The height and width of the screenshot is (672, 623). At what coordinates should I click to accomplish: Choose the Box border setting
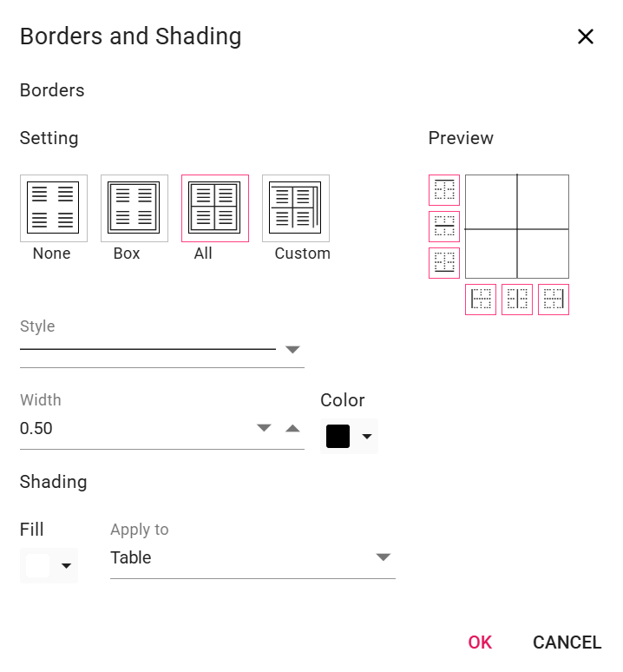pyautogui.click(x=134, y=208)
